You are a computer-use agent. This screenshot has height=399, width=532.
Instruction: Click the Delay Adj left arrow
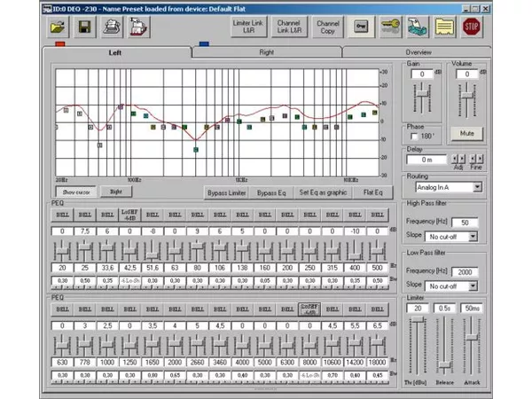pos(455,159)
